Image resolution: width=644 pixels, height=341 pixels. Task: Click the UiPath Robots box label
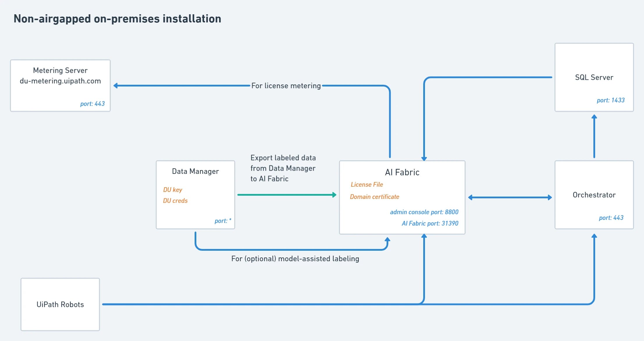(60, 304)
